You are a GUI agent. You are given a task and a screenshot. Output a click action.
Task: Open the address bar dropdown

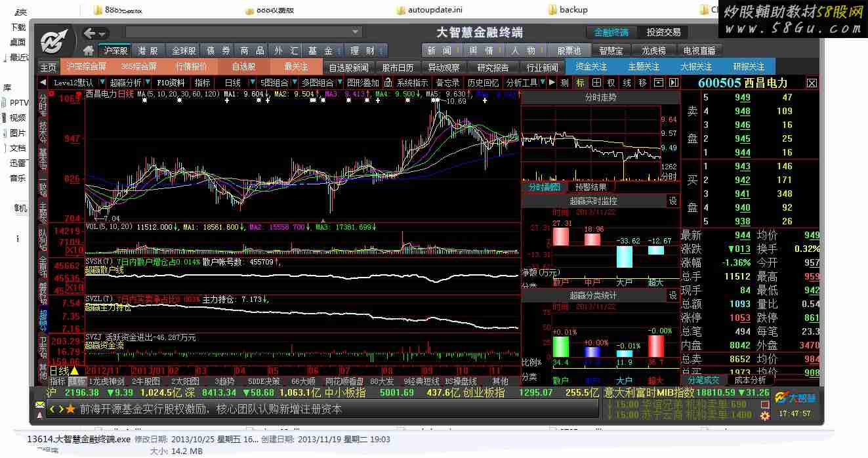(355, 32)
